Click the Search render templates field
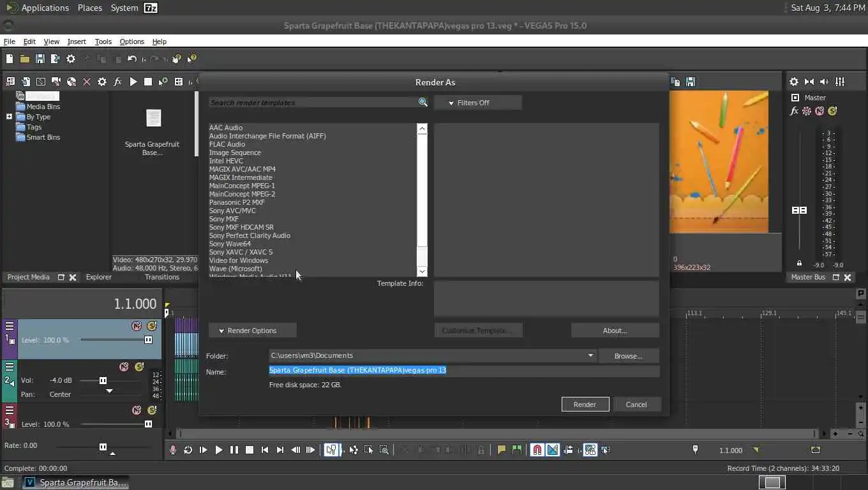The image size is (868, 490). point(313,103)
